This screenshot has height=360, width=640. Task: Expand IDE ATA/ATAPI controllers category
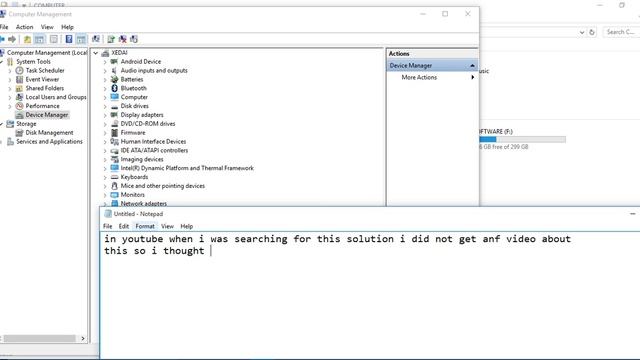point(105,151)
